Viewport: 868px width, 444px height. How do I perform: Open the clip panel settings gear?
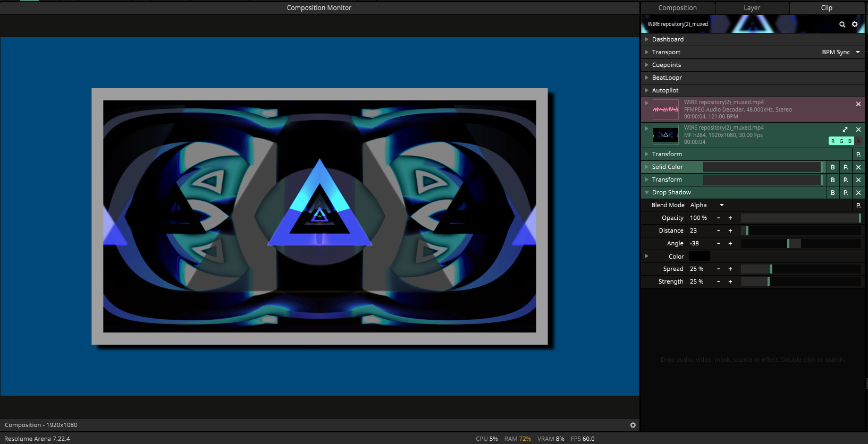pyautogui.click(x=855, y=24)
